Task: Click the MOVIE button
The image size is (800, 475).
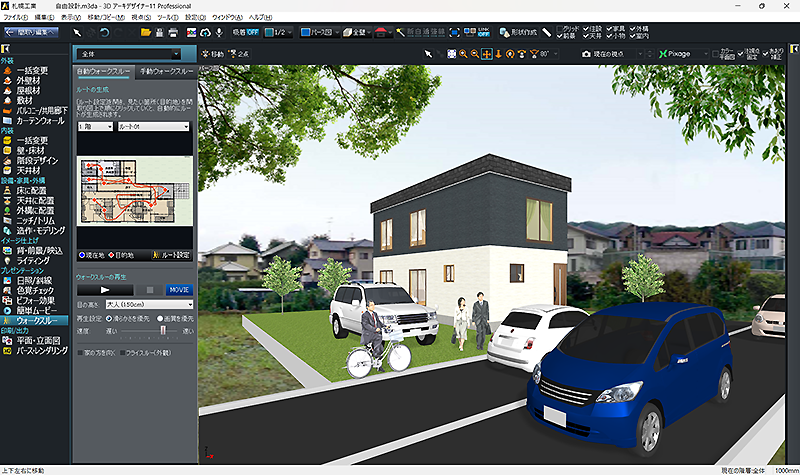Action: (x=179, y=288)
